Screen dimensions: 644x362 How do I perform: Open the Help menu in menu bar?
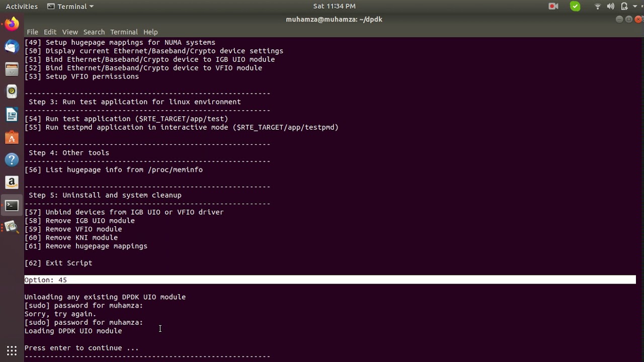pos(150,32)
